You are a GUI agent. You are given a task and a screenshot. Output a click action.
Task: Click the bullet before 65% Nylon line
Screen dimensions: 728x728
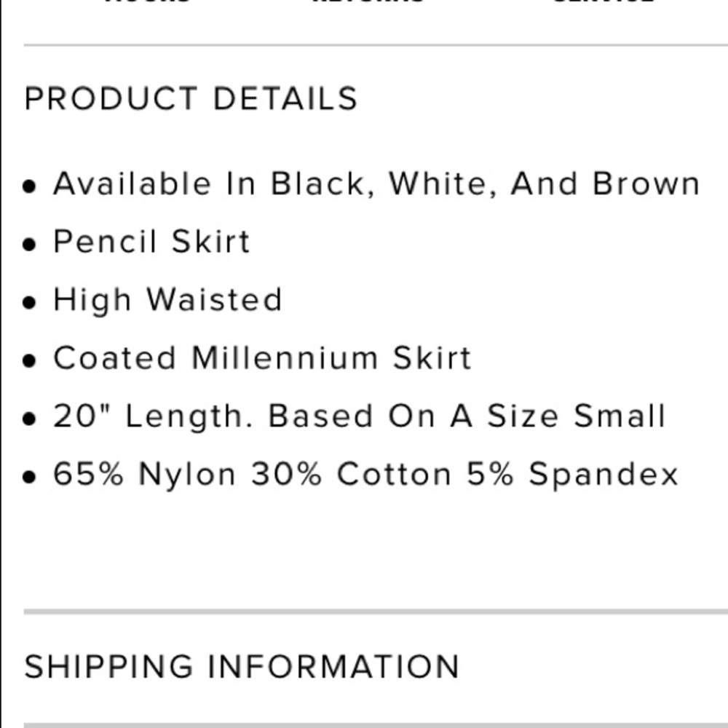tap(29, 477)
